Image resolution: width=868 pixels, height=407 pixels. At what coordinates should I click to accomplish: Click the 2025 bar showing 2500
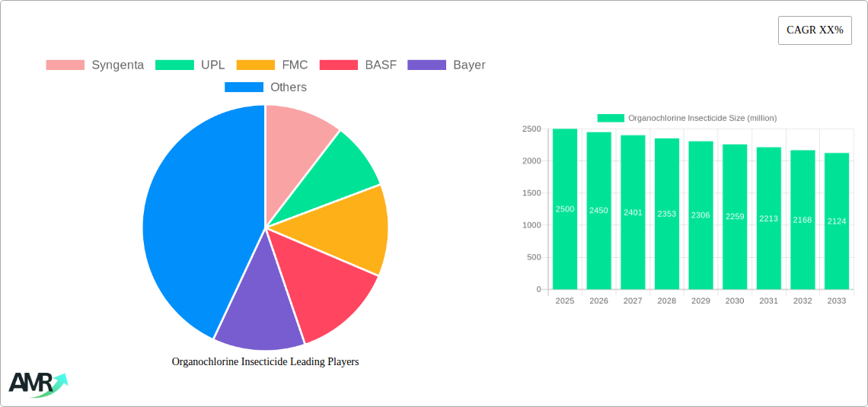coord(565,209)
